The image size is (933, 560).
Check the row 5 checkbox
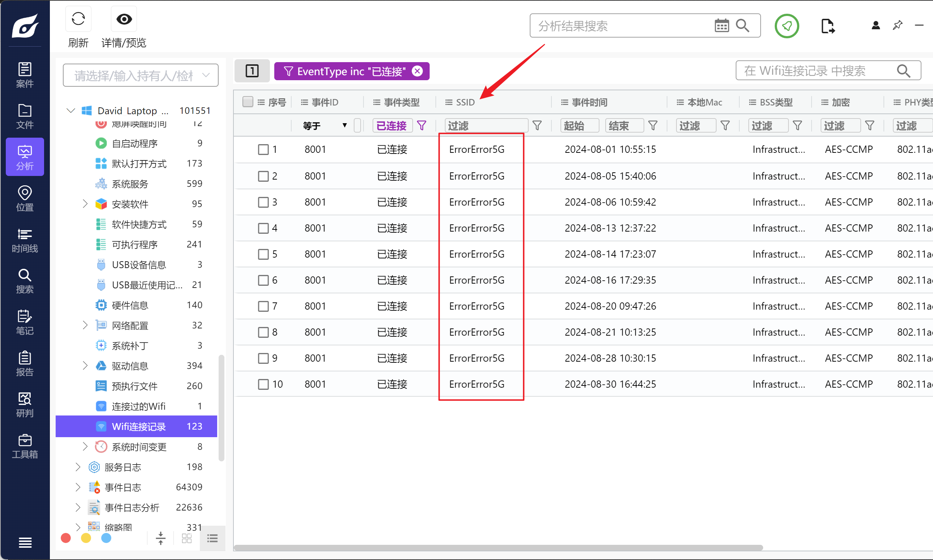263,254
